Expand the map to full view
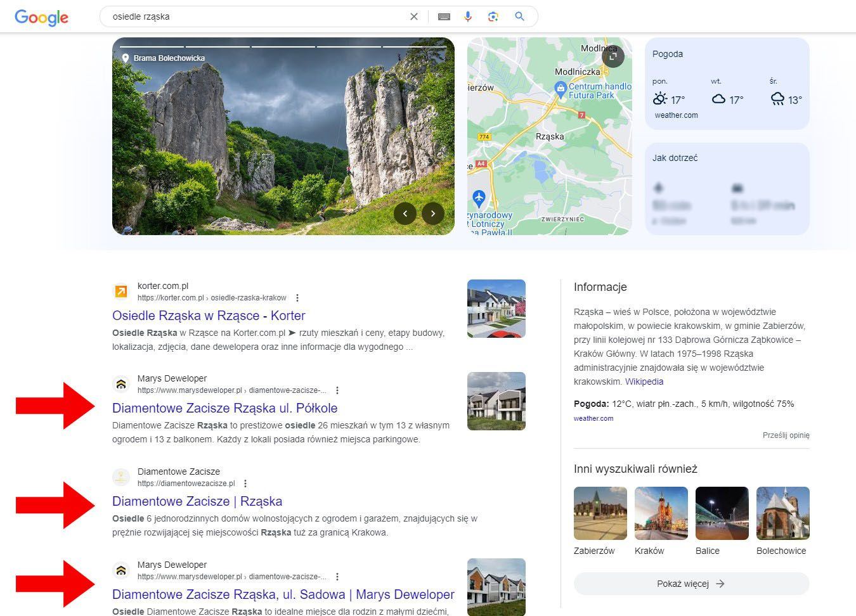The height and width of the screenshot is (616, 856). tap(613, 56)
